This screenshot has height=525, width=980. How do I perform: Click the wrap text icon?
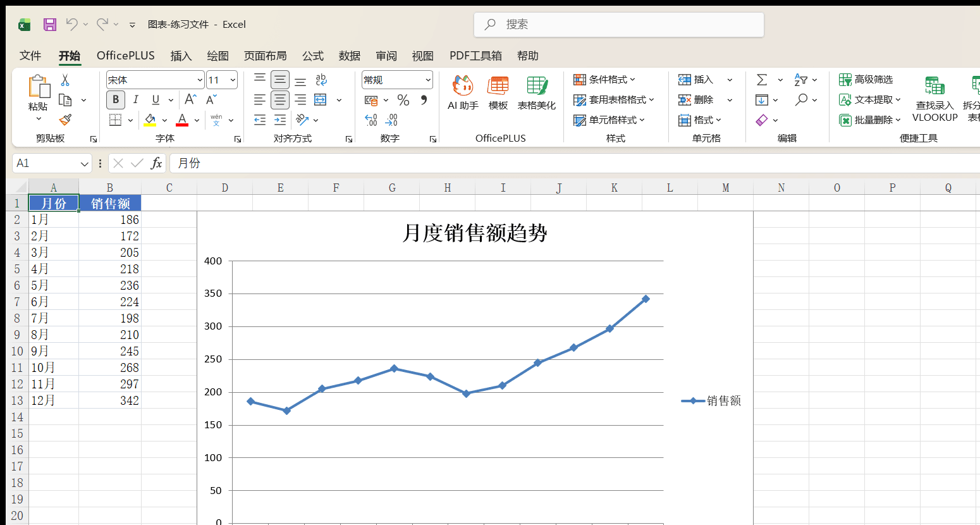pyautogui.click(x=321, y=80)
